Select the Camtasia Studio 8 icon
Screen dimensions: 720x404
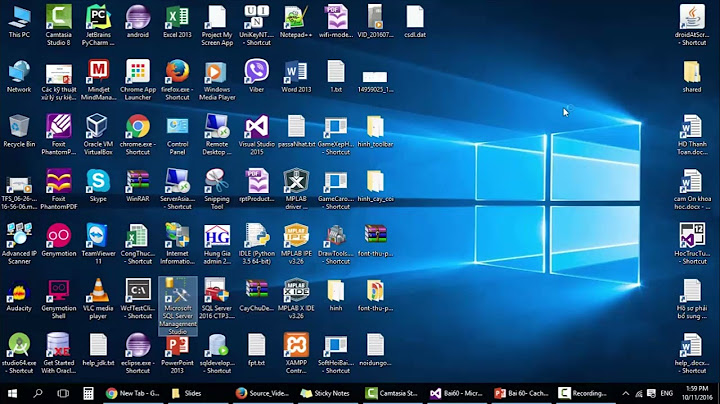59,24
